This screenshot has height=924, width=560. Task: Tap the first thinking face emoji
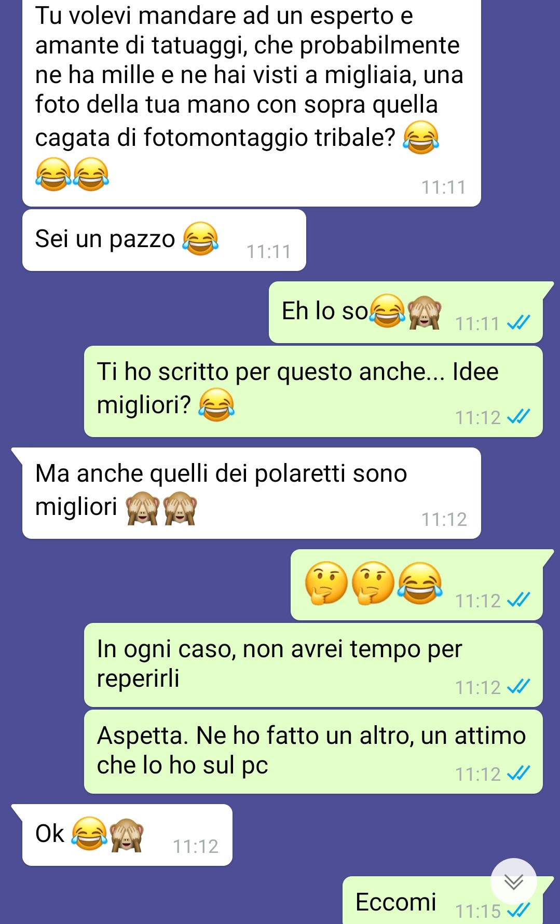[326, 583]
